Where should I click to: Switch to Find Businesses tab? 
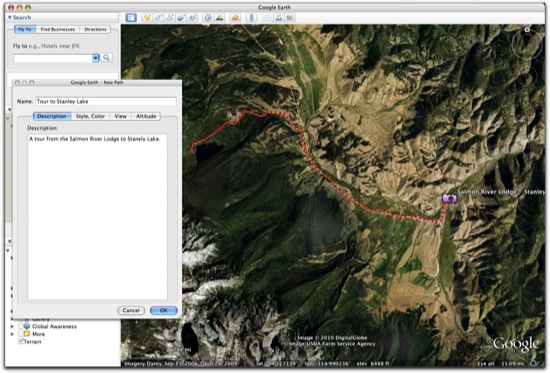(58, 29)
